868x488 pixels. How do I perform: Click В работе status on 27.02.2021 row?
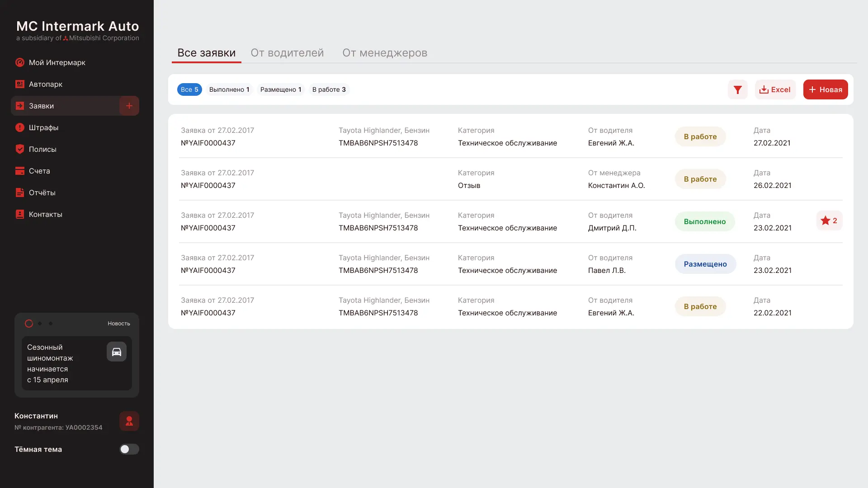click(x=700, y=136)
